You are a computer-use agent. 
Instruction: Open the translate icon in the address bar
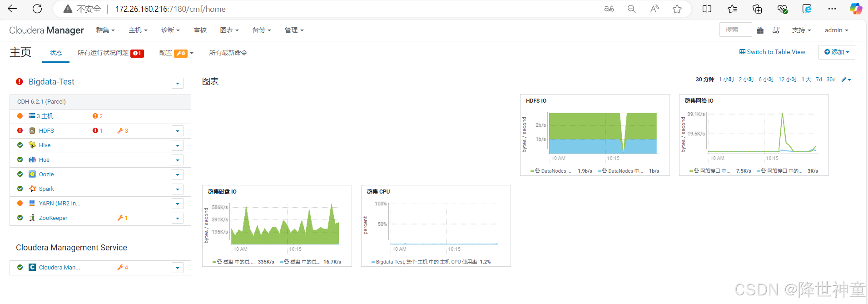pos(609,9)
